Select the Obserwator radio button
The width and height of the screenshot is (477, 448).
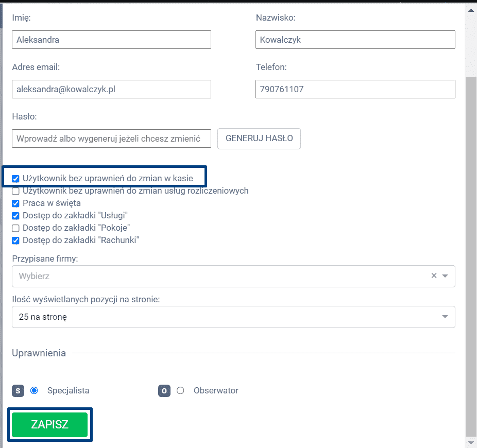180,391
